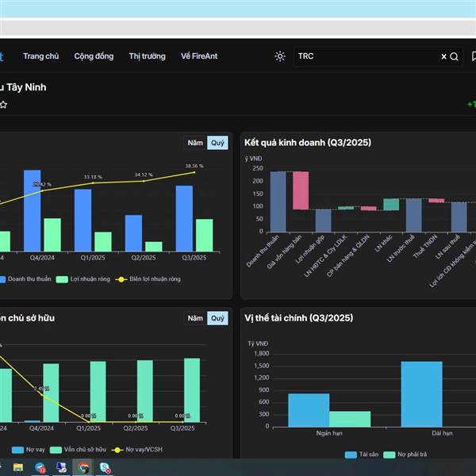Click the 38.36 % margin data point
The image size is (476, 476).
194,172
